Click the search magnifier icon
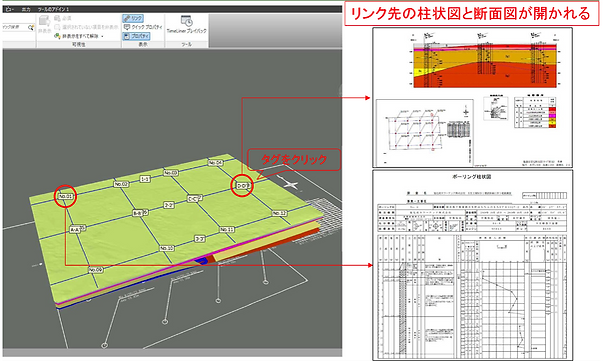Screen dimensions: 603x361 point(31,27)
